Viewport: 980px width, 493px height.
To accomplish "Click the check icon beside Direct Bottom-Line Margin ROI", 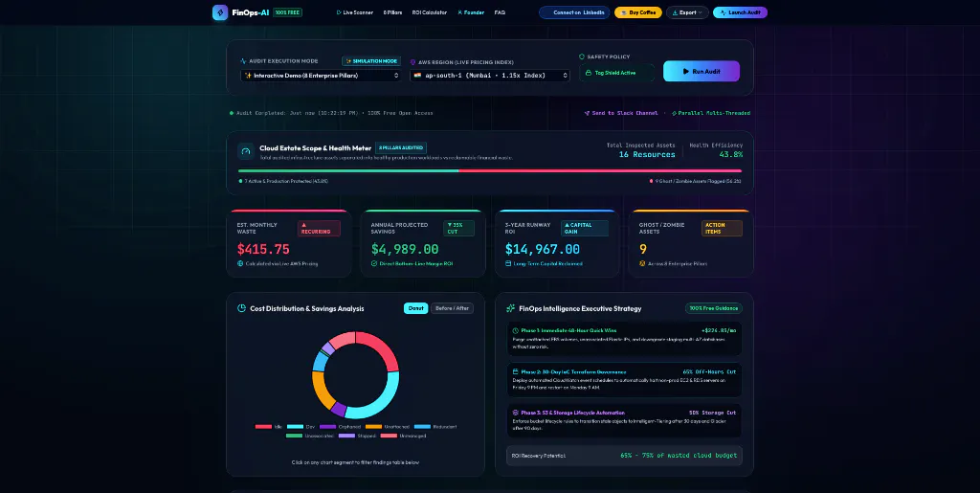I will pos(374,263).
